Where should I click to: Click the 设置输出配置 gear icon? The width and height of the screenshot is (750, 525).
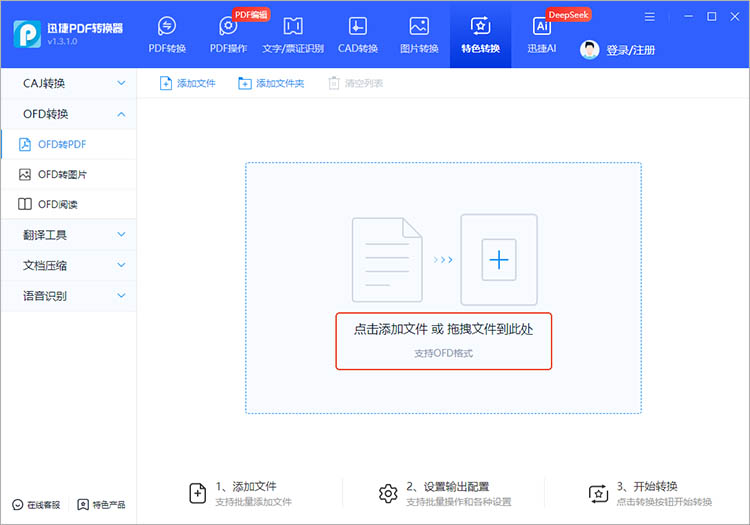click(388, 493)
